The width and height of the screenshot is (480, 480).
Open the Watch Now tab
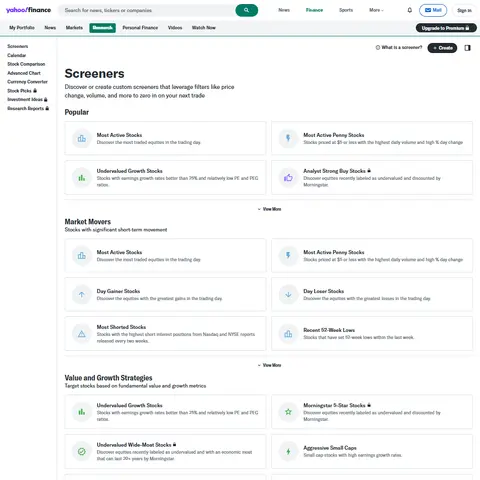[x=204, y=28]
